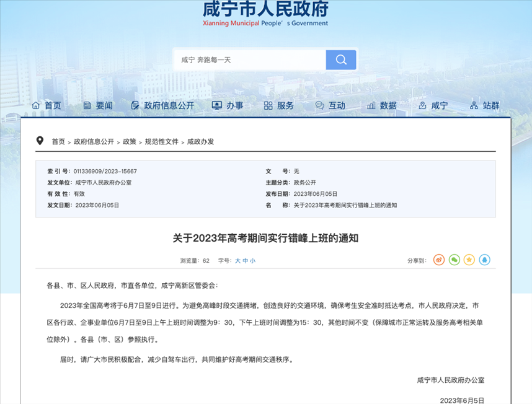
Task: Click the 咸政办发 breadcrumb link
Action: pos(200,142)
